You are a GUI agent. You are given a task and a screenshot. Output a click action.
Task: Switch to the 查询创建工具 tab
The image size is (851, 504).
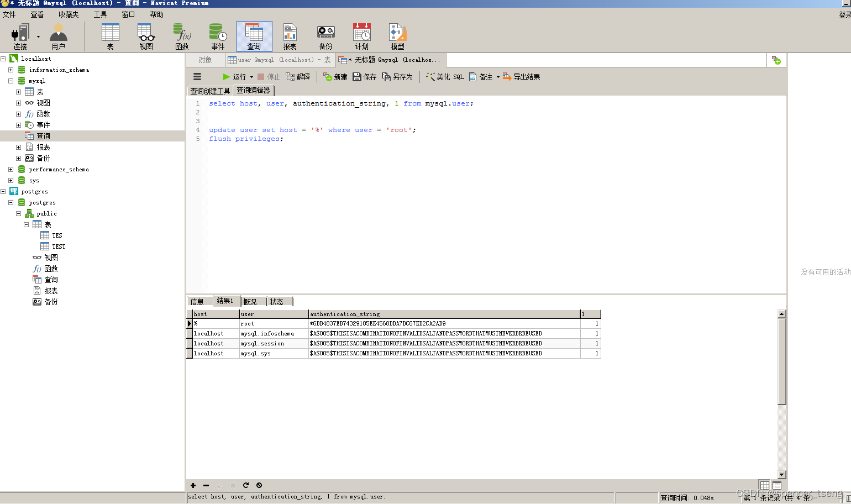pos(209,90)
